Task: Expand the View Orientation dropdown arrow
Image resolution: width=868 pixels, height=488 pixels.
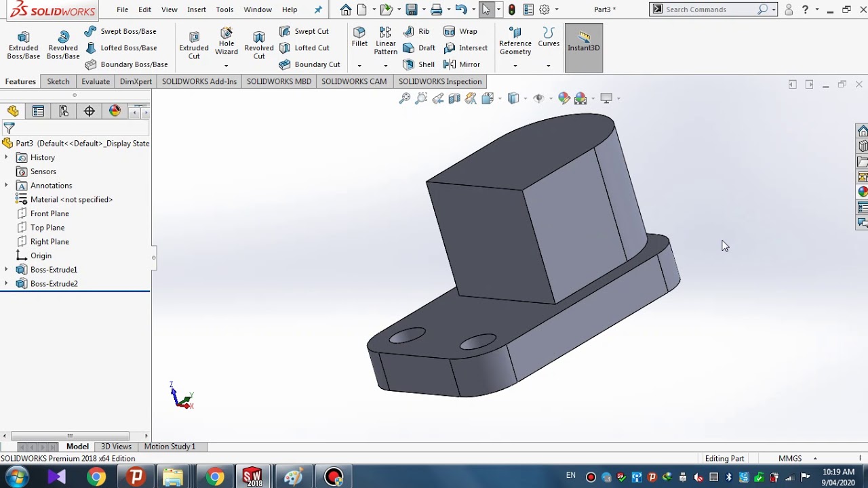Action: coord(500,99)
